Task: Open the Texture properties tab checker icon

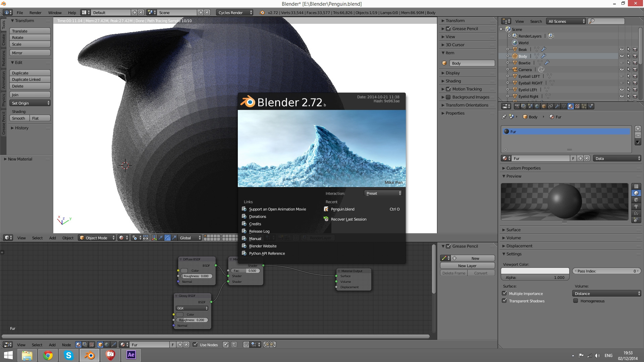Action: (x=577, y=106)
